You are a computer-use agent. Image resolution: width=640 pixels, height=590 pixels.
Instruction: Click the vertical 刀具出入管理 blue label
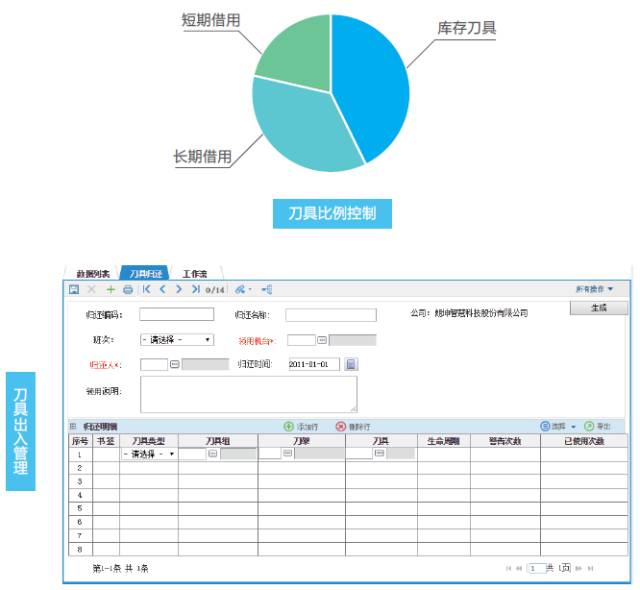click(20, 431)
